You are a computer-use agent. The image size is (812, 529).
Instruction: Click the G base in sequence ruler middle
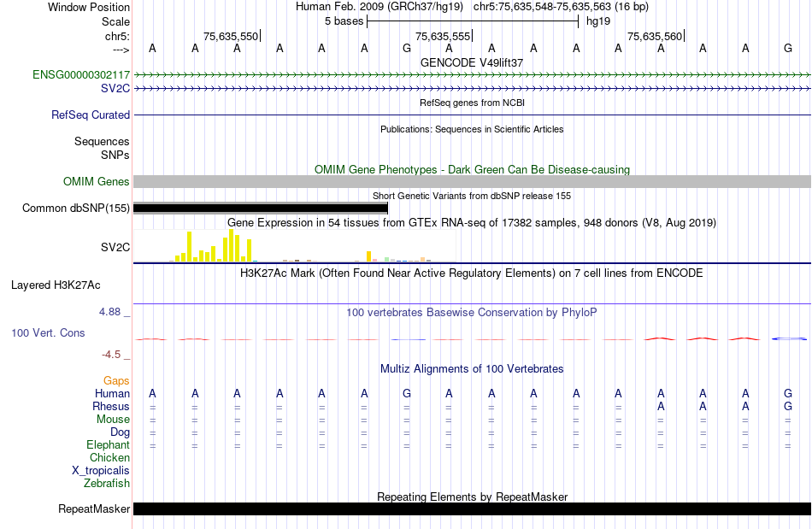[407, 48]
